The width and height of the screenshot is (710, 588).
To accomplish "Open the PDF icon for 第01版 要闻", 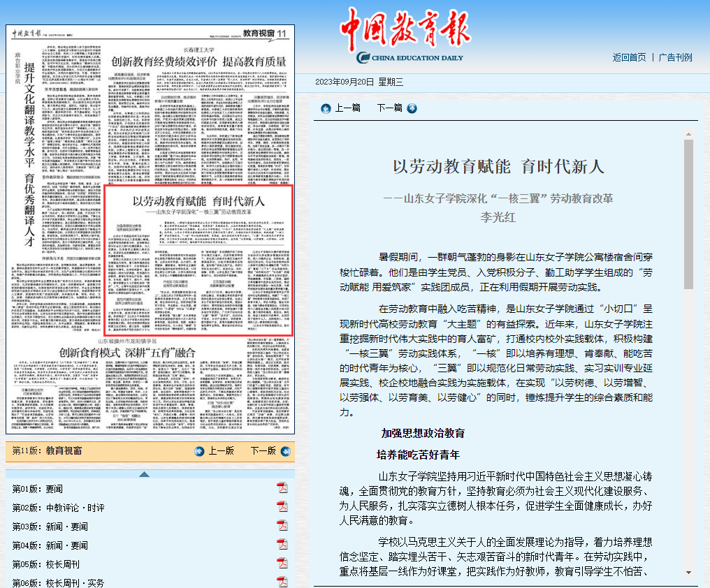I will [x=282, y=488].
